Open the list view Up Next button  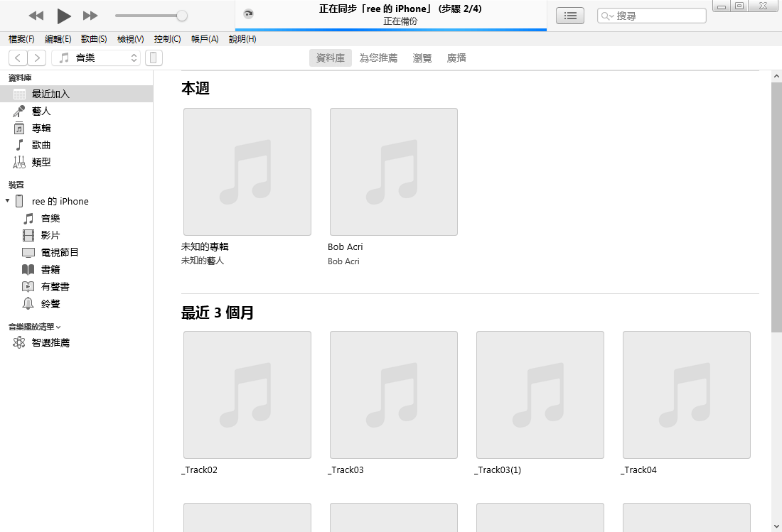pos(570,16)
